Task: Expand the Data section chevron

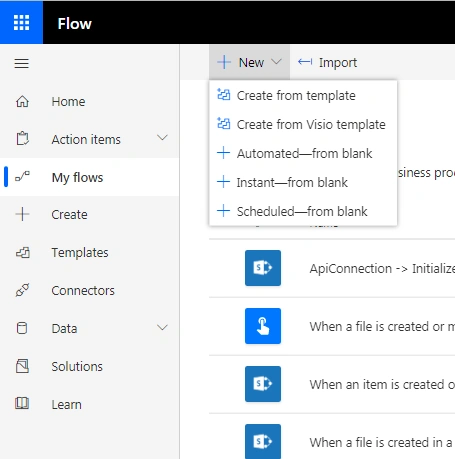Action: click(x=162, y=327)
